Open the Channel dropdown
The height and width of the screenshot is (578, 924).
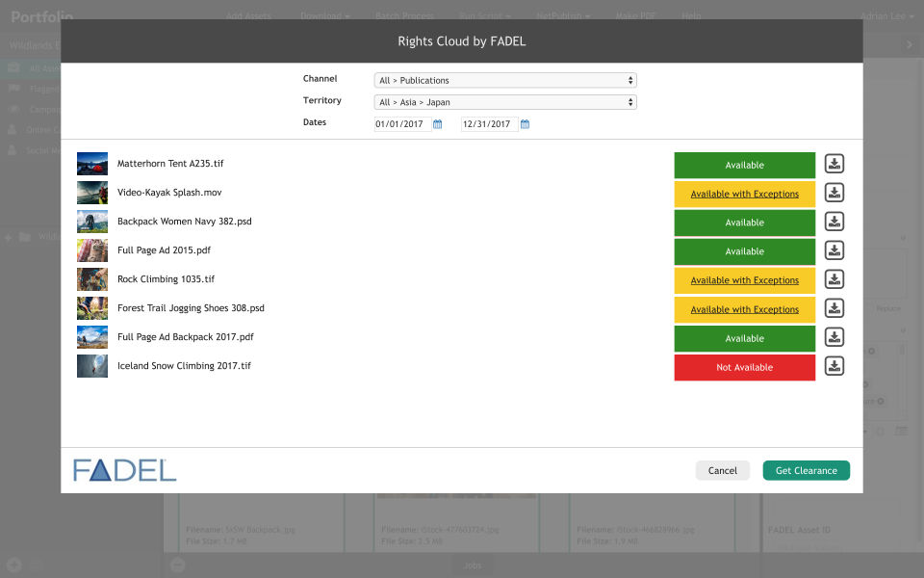tap(505, 80)
